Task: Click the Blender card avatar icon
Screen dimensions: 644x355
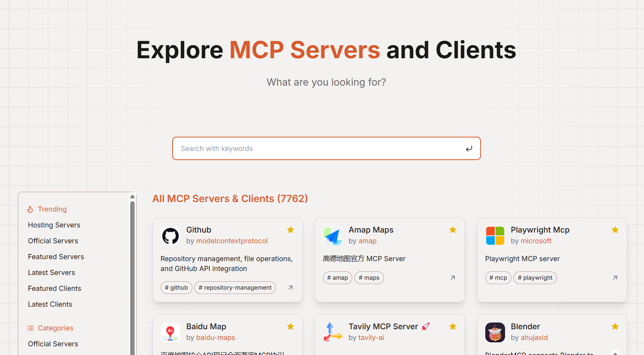Action: click(495, 332)
